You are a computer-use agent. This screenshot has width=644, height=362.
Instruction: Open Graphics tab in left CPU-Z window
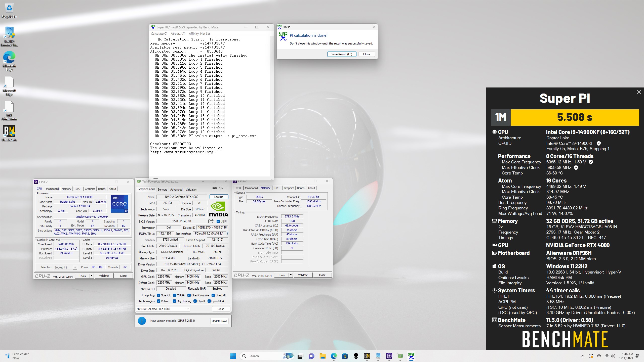point(90,189)
